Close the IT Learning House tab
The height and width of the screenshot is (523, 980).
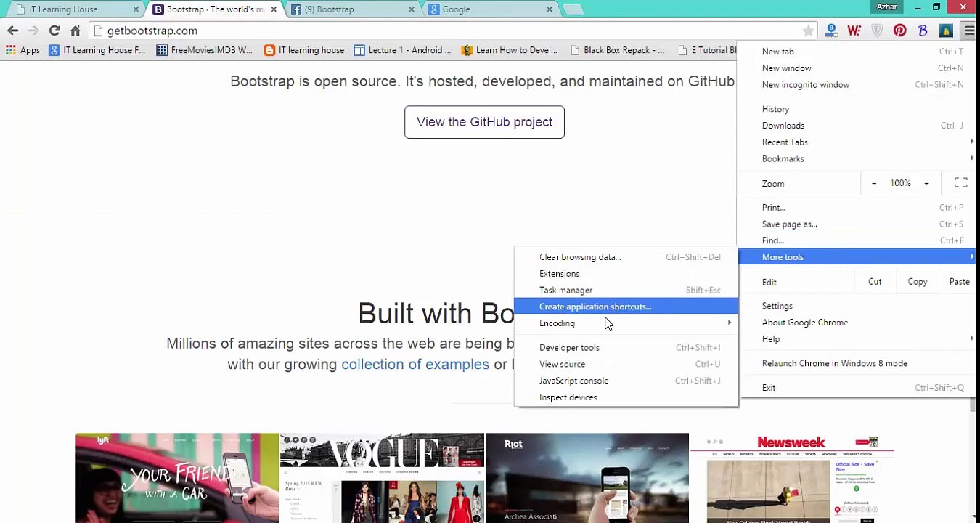136,9
